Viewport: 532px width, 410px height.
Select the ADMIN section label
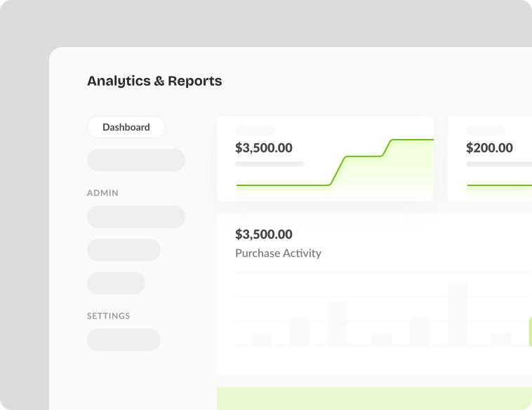[x=102, y=193]
